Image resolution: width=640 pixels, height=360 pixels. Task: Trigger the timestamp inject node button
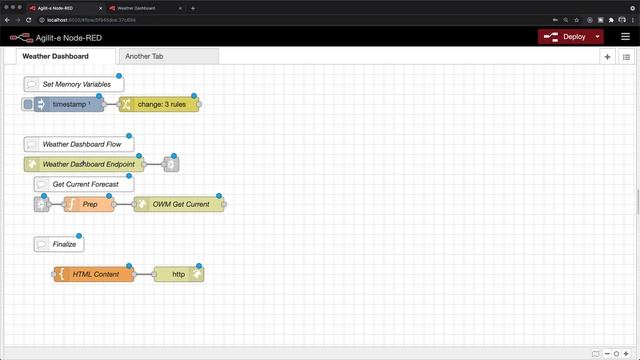coord(28,104)
